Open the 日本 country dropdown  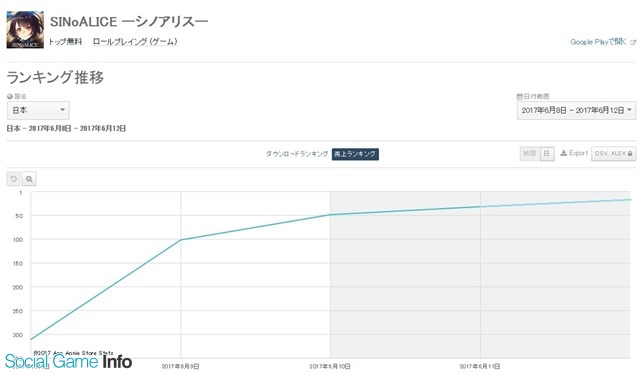(38, 110)
